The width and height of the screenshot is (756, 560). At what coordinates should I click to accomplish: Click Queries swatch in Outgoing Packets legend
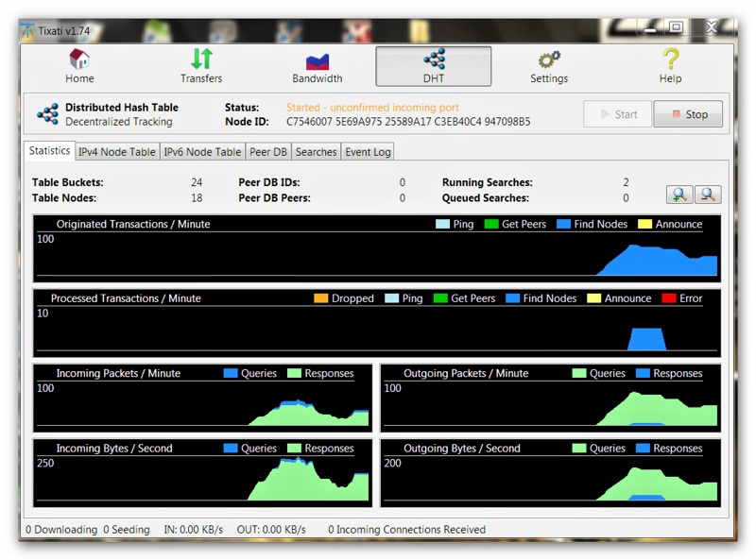[579, 373]
